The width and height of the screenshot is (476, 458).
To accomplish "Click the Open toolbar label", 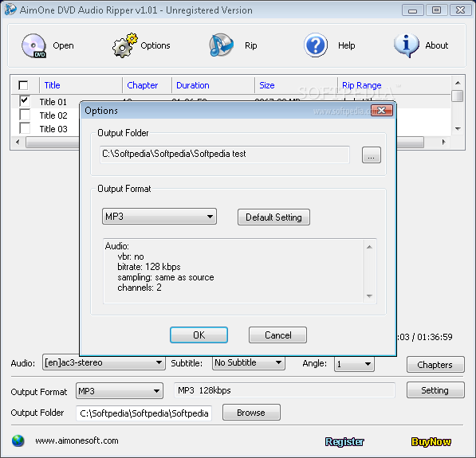I will [x=63, y=45].
